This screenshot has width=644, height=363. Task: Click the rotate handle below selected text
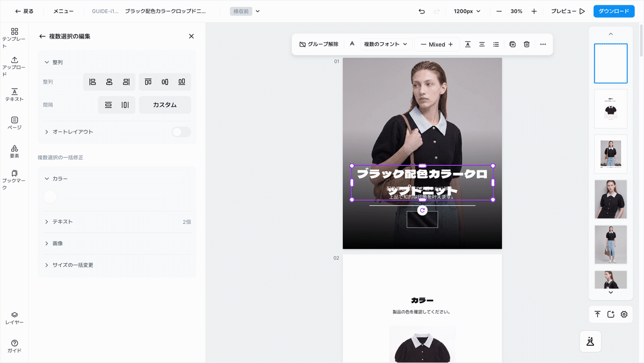pos(422,210)
